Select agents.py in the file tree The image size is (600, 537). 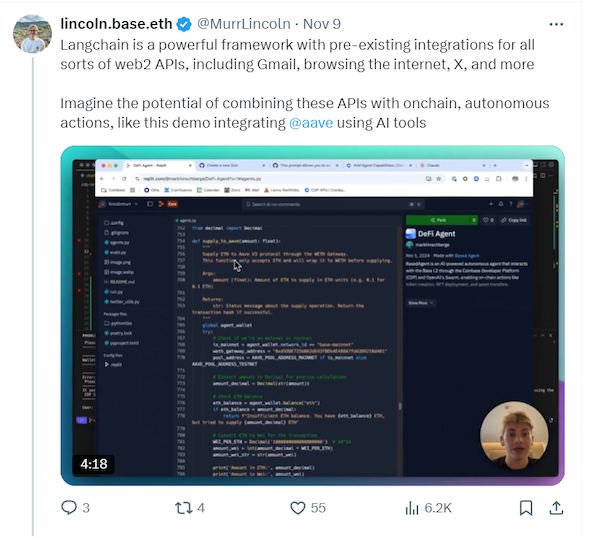(117, 242)
